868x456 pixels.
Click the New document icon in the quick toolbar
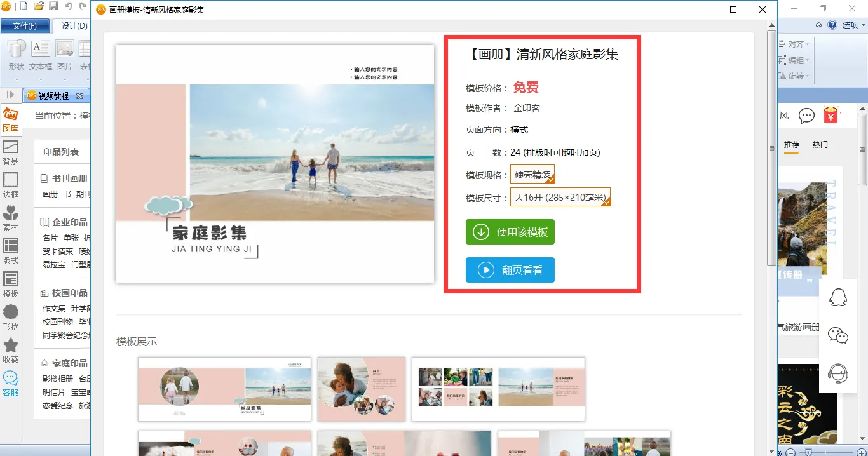click(24, 7)
